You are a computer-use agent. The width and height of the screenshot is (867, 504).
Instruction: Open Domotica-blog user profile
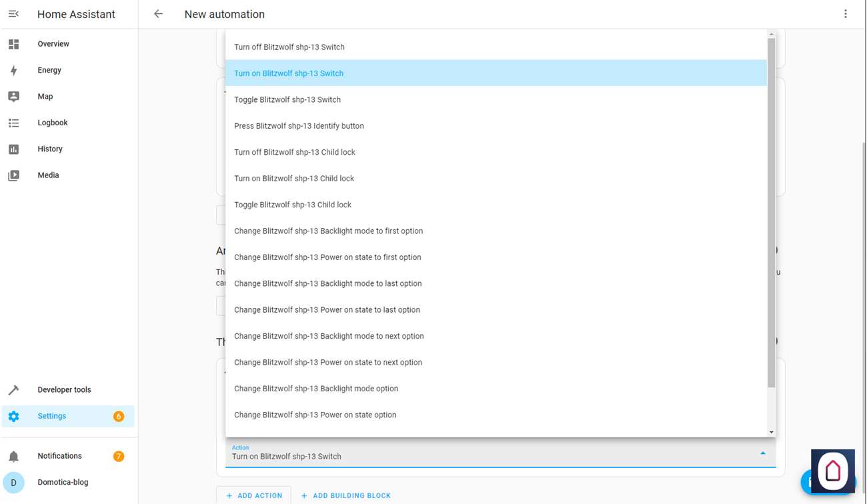coord(63,482)
